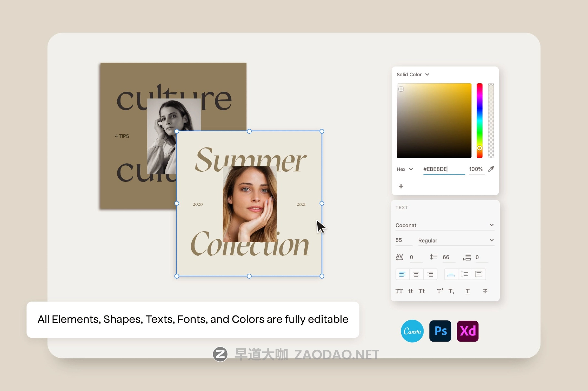
Task: Enable center text alignment
Action: [416, 274]
